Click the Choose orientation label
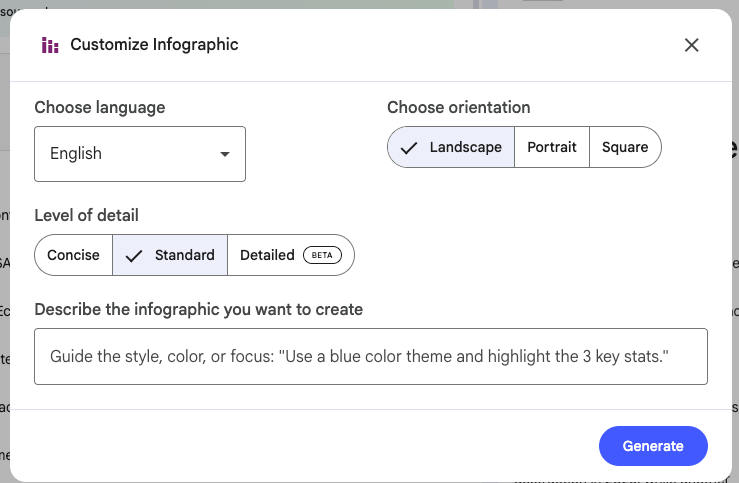This screenshot has height=483, width=739. click(459, 107)
